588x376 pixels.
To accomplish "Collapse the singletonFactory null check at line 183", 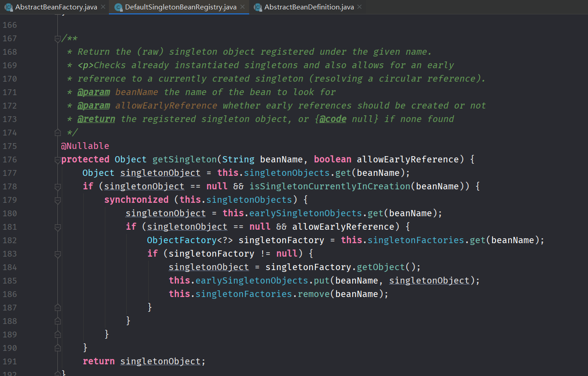I will pos(57,254).
